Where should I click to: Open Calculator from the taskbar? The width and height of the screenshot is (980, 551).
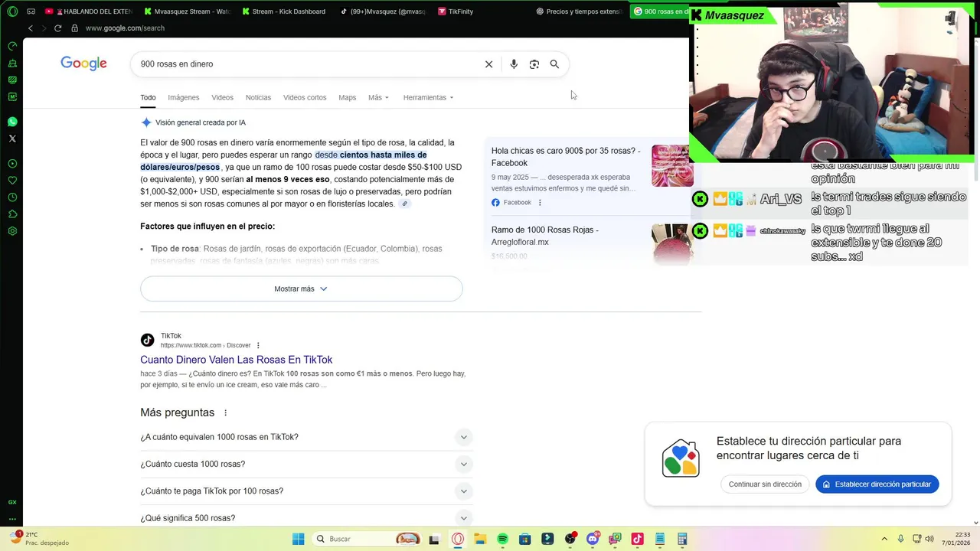pyautogui.click(x=682, y=539)
